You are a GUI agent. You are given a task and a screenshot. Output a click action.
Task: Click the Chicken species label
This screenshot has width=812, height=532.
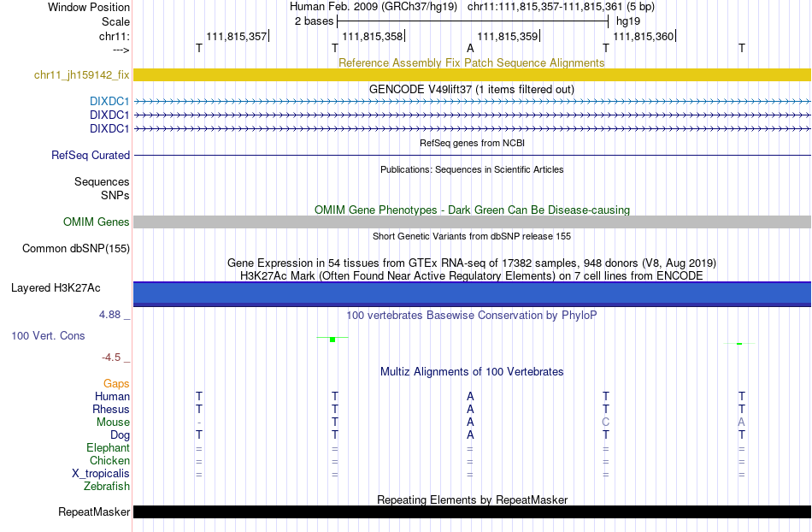(x=109, y=460)
